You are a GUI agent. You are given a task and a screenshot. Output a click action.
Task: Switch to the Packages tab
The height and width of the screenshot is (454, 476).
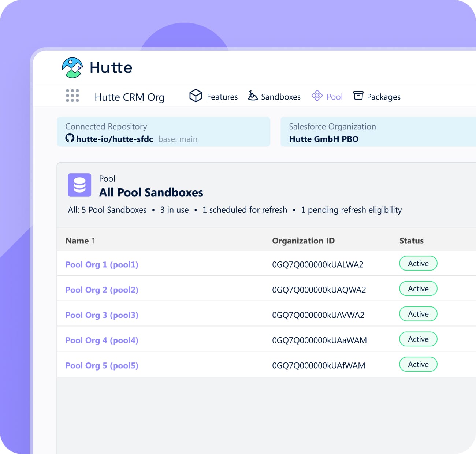click(x=383, y=97)
